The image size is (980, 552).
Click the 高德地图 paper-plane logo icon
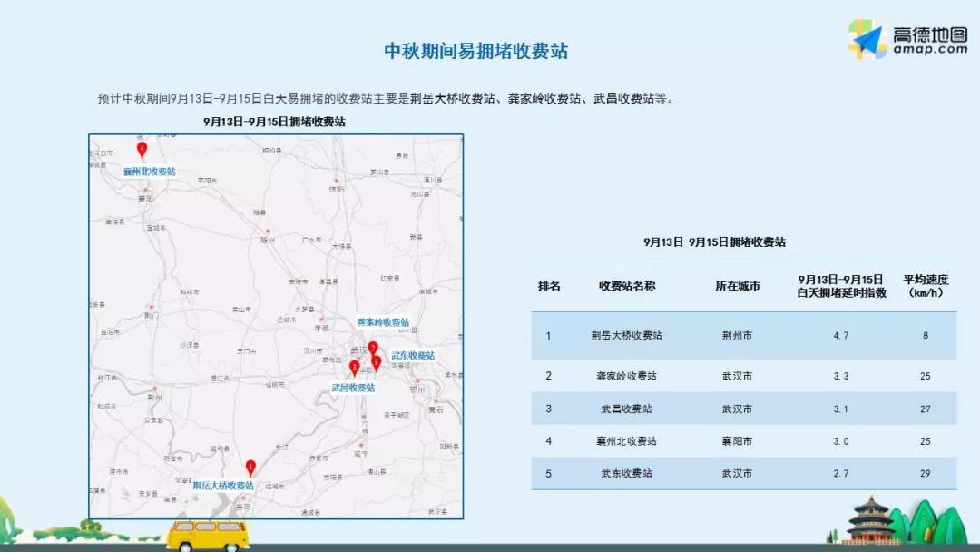(x=867, y=40)
